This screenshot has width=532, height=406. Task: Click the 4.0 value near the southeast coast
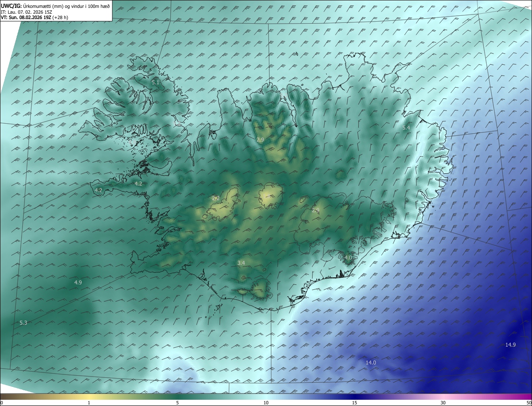348,257
